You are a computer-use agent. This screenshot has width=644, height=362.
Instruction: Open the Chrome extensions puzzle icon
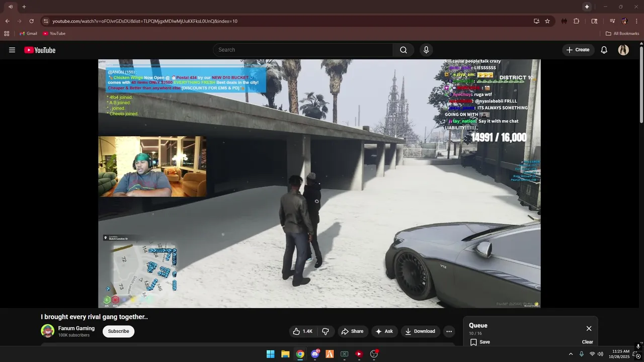tap(577, 21)
